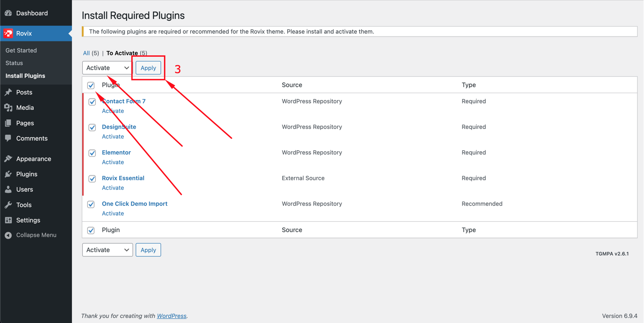Toggle select-all checkbox in table footer

coord(91,230)
